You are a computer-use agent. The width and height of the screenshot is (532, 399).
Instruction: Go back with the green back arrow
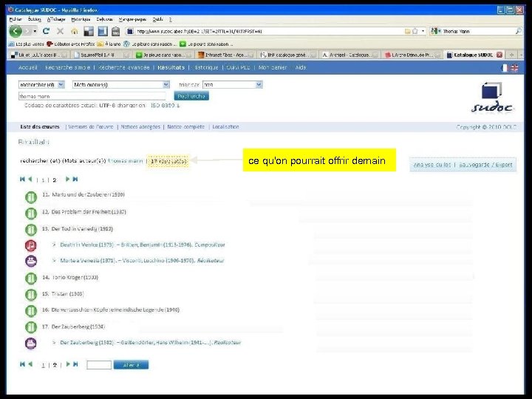[x=16, y=32]
